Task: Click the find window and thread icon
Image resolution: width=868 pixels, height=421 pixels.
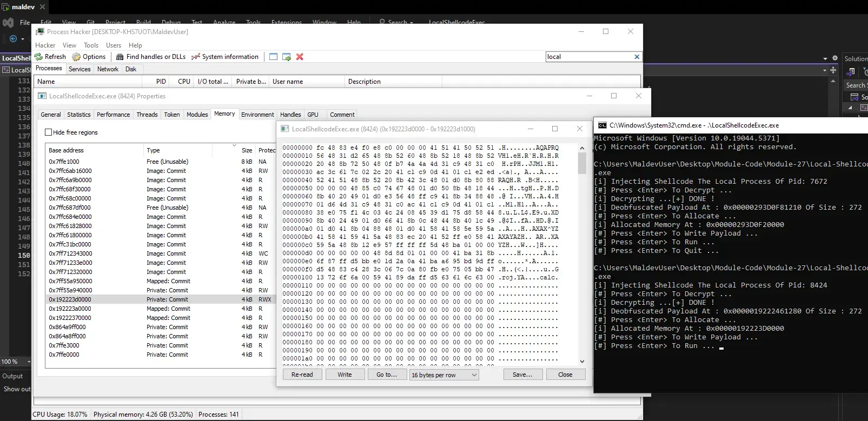Action: click(287, 57)
